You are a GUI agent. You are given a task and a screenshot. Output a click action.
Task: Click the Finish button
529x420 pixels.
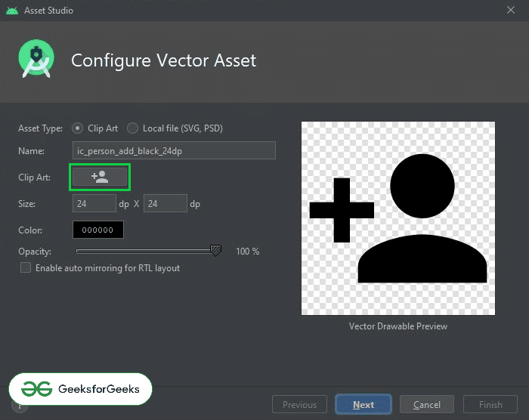490,404
